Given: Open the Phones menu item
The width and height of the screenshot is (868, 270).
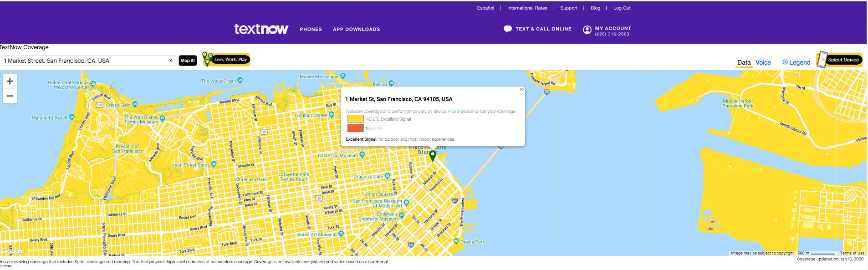Looking at the screenshot, I should (311, 30).
